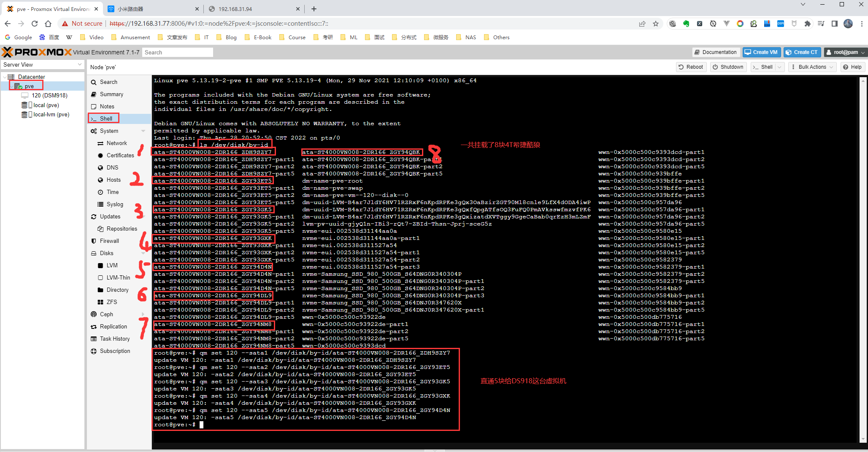Click the Proxmox search field

178,52
